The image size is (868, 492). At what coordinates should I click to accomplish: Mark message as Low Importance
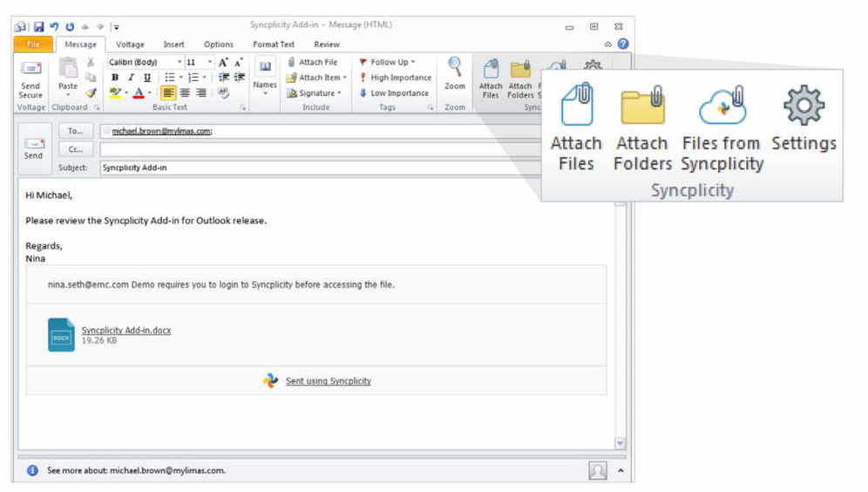(394, 93)
